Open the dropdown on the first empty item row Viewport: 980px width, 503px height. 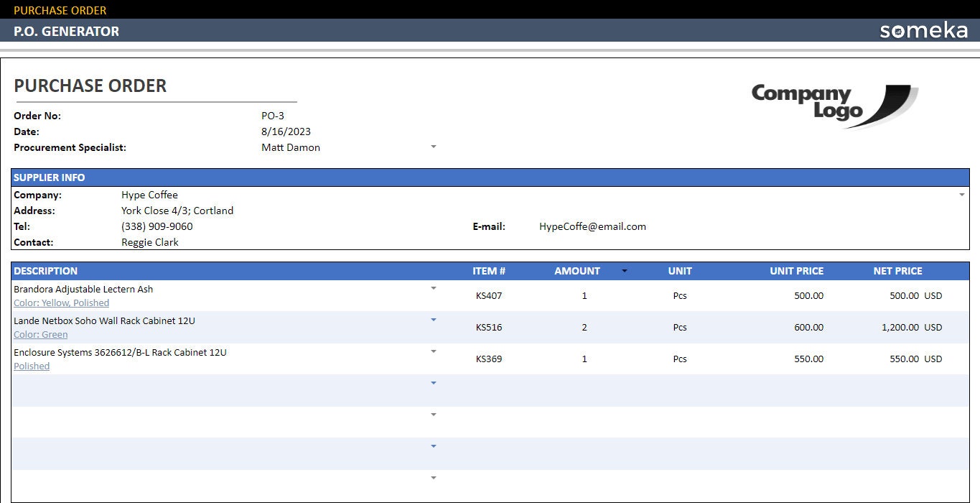(x=433, y=382)
